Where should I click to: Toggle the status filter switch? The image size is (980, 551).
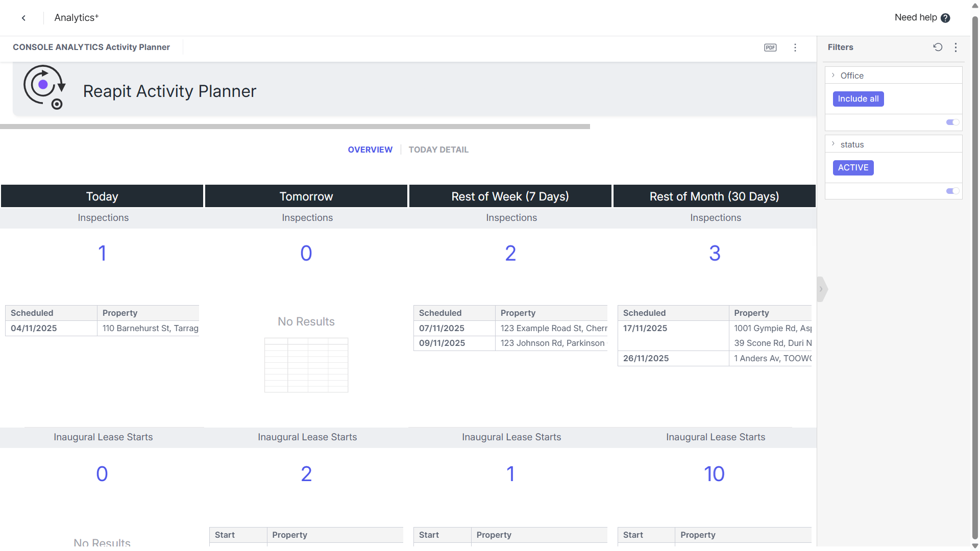pos(952,191)
